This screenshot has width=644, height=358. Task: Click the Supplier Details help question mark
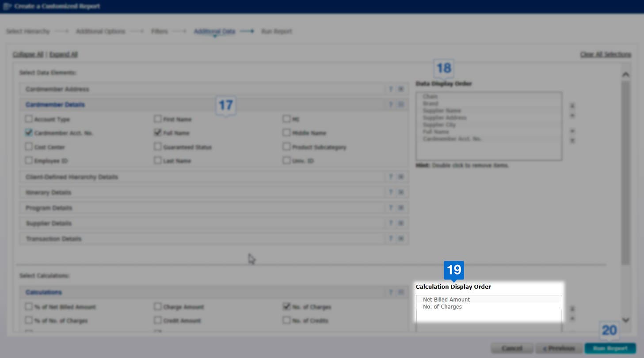pos(391,223)
